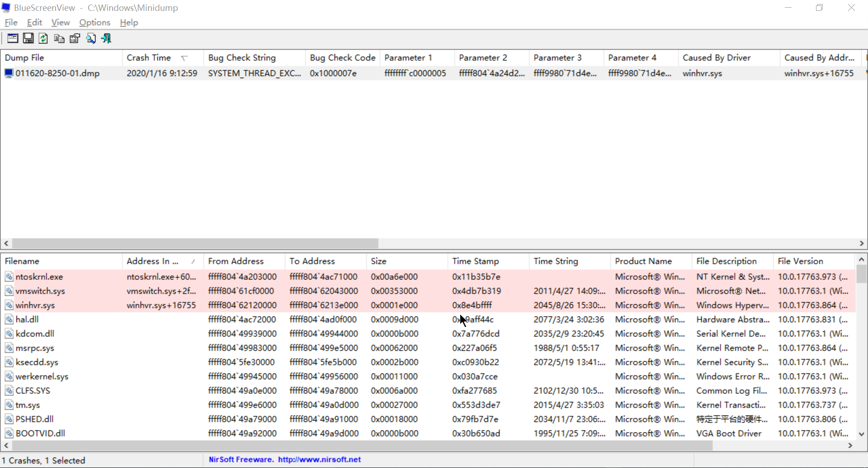Open Advanced Options from the toolbar
Viewport: 868px width, 468px height.
13,38
